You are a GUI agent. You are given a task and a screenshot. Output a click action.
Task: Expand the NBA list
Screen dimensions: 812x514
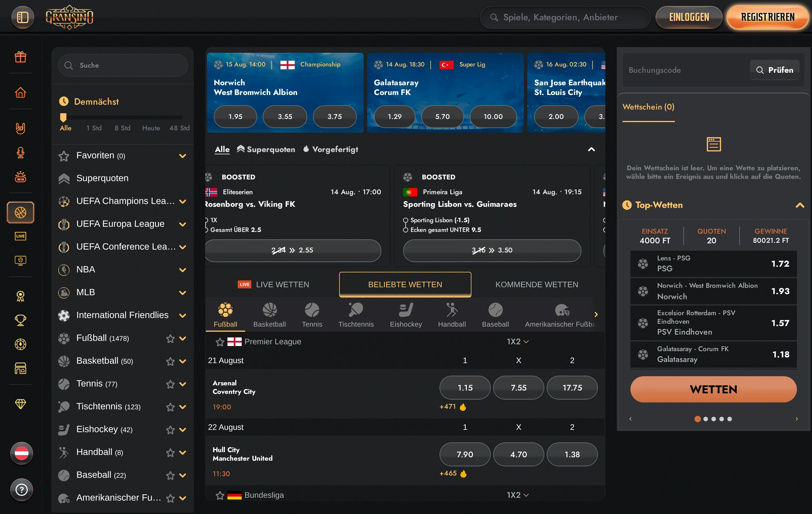point(182,270)
